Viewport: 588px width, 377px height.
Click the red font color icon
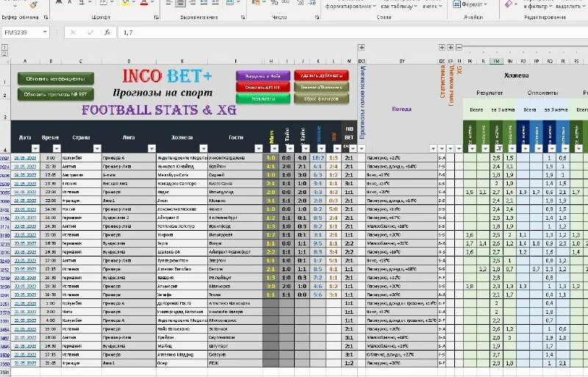tap(144, 3)
